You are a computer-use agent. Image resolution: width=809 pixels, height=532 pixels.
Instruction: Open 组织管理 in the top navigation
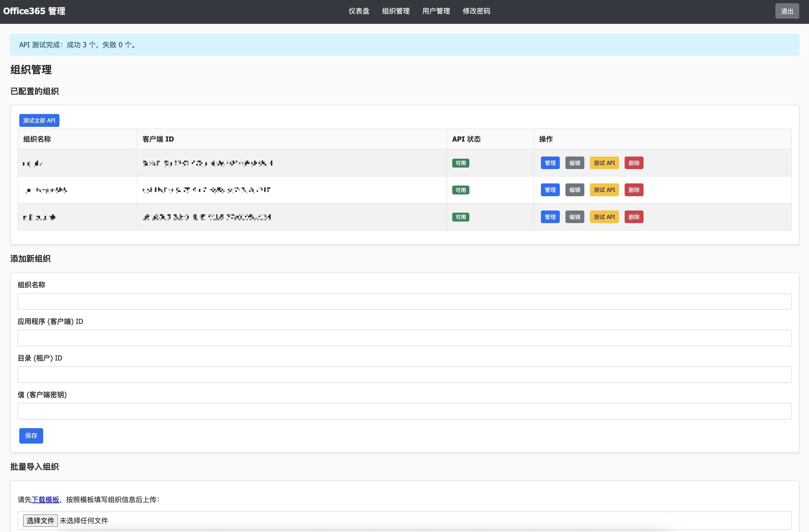[396, 11]
